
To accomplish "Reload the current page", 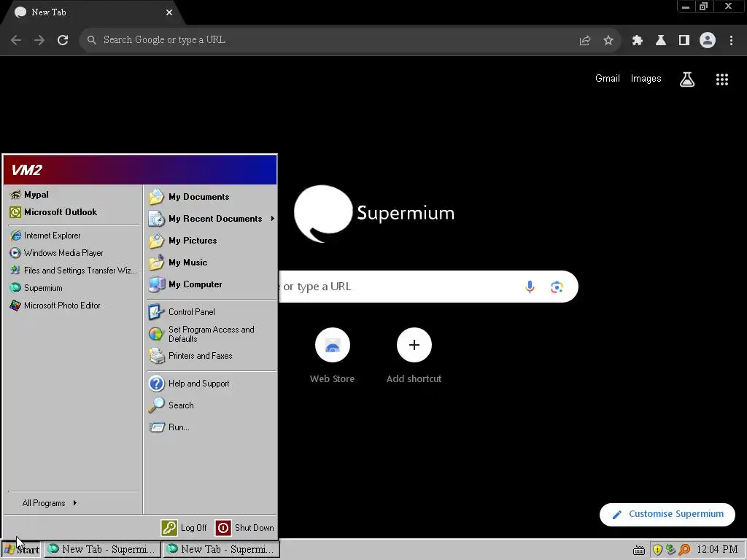I will 63,40.
